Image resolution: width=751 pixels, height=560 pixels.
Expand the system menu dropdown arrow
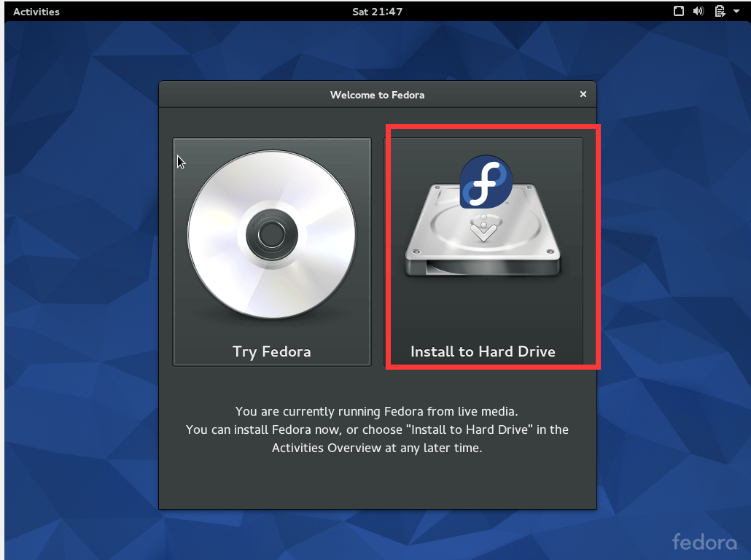click(736, 12)
